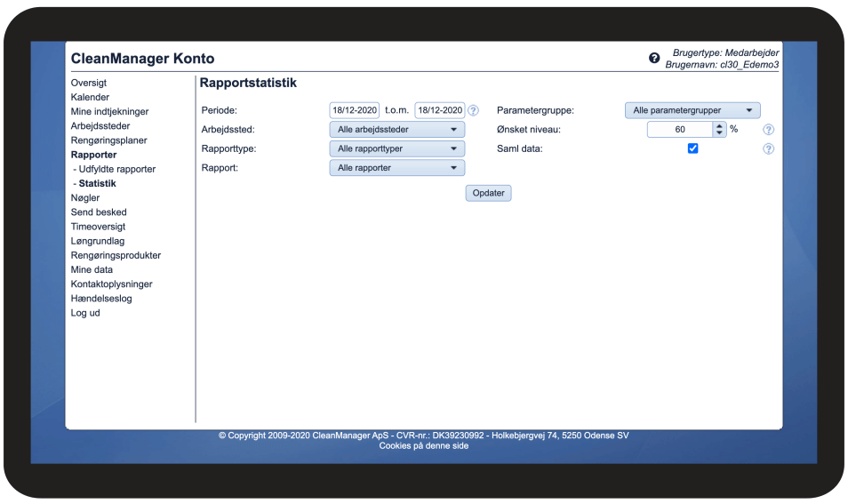Click help icon next to Periode dates
This screenshot has width=848, height=504.
[473, 111]
